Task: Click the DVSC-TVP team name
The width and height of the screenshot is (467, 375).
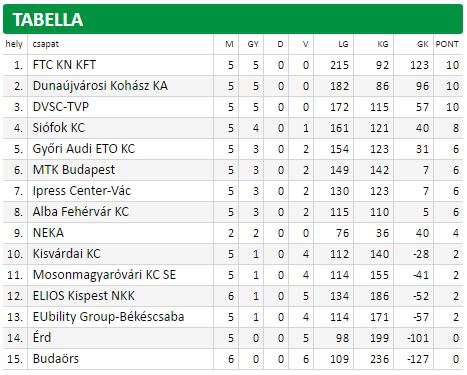Action: coord(61,107)
